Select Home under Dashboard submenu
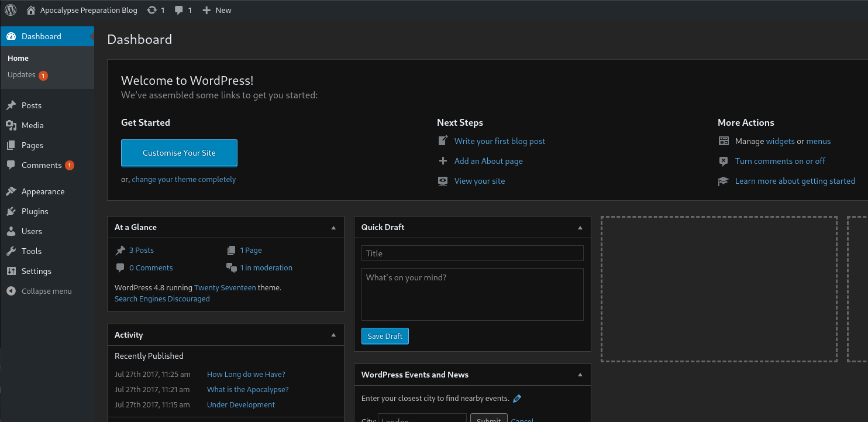Screen dimensions: 868x422 pyautogui.click(x=18, y=59)
